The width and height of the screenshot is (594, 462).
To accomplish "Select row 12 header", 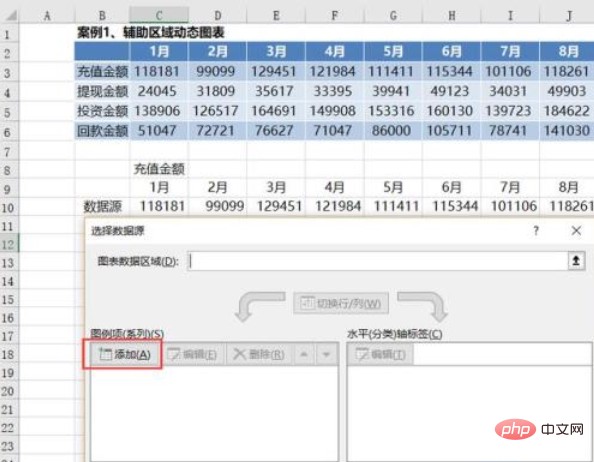I will click(x=9, y=244).
